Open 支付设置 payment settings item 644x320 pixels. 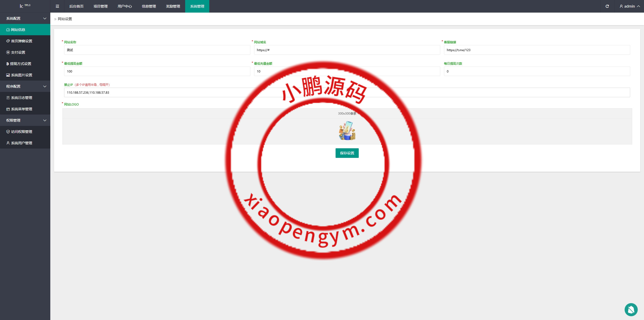[x=18, y=52]
